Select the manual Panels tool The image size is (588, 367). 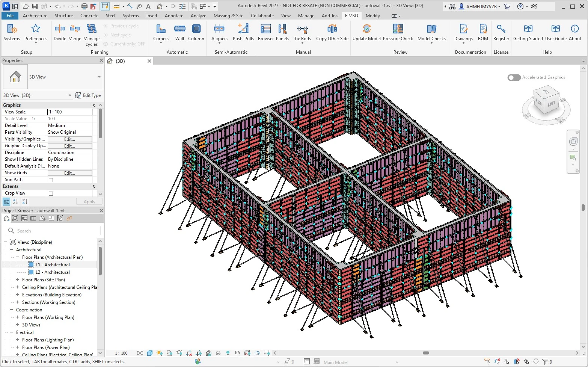pyautogui.click(x=282, y=32)
